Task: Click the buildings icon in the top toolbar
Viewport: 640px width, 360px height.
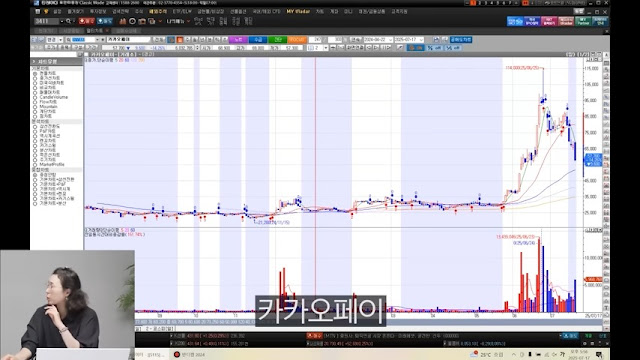Action: pyautogui.click(x=122, y=21)
